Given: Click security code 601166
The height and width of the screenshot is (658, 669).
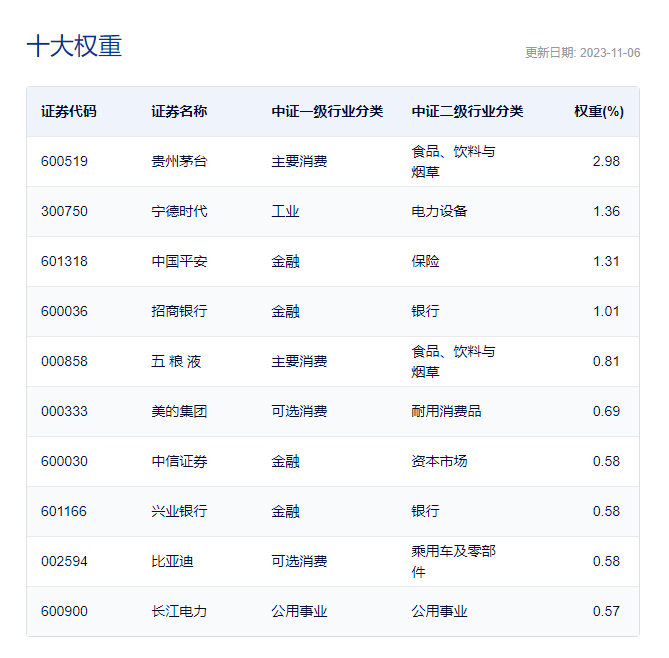Looking at the screenshot, I should coord(64,511).
